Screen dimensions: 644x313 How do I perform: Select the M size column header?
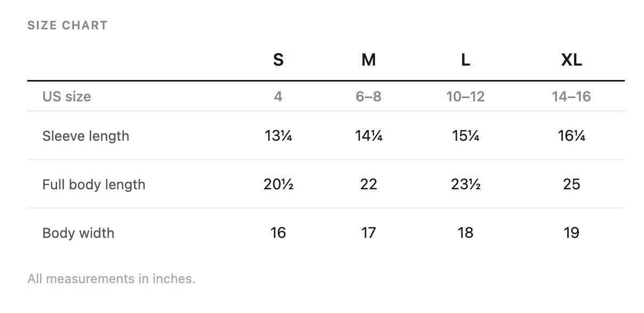369,60
